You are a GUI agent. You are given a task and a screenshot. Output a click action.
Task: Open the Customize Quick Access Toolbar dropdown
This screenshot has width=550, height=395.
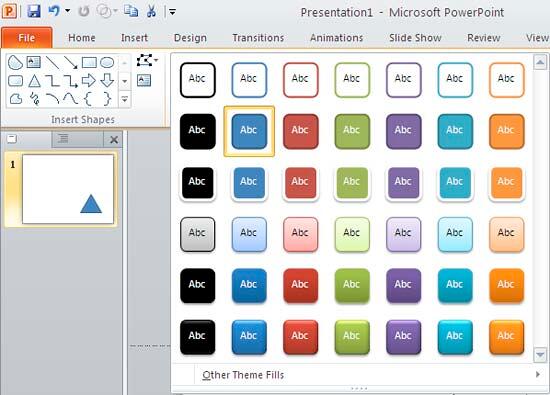[x=172, y=12]
